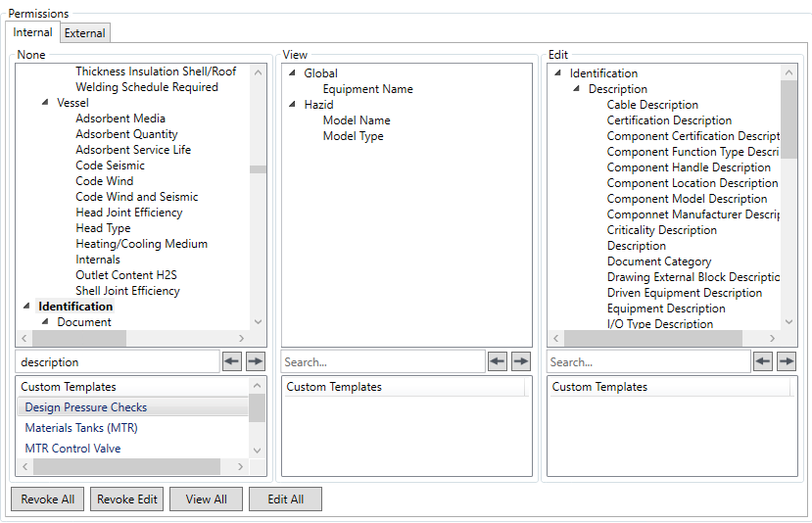The image size is (812, 523).
Task: Click next-result arrow in Edit panel search
Action: coord(787,361)
